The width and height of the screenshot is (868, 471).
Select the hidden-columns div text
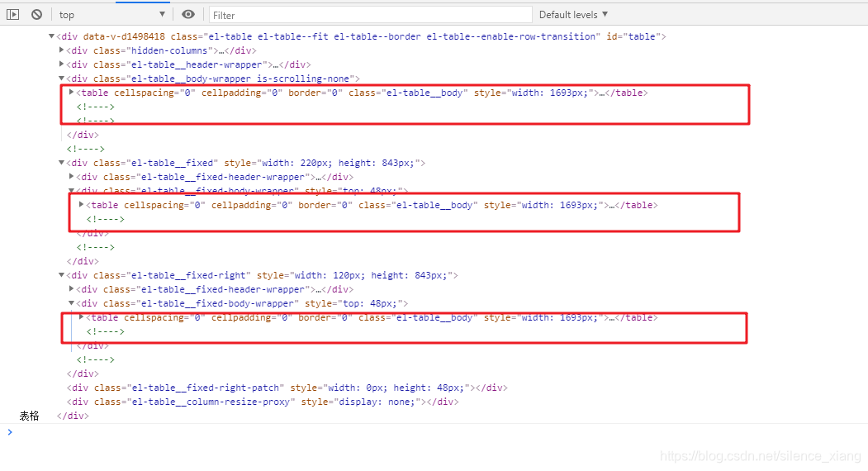161,50
